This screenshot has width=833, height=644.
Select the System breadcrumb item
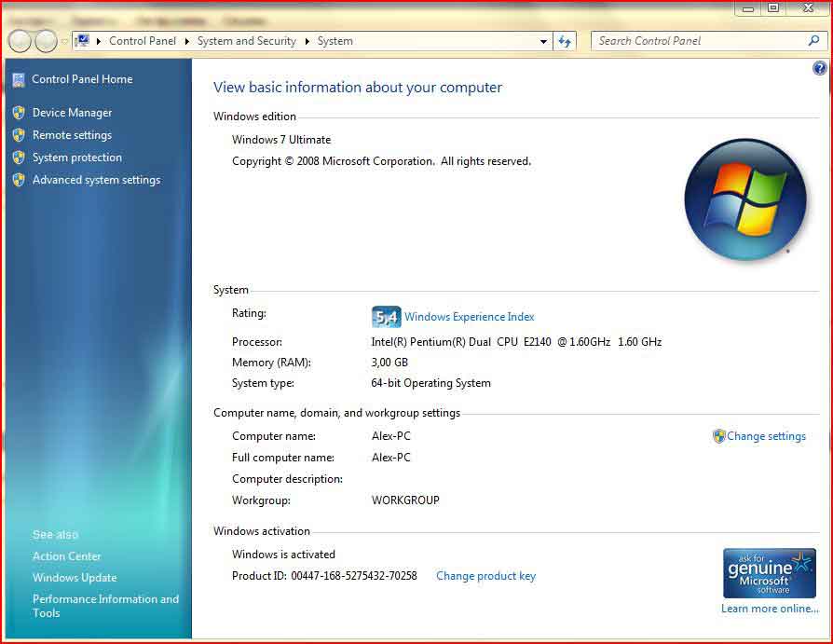pyautogui.click(x=335, y=41)
